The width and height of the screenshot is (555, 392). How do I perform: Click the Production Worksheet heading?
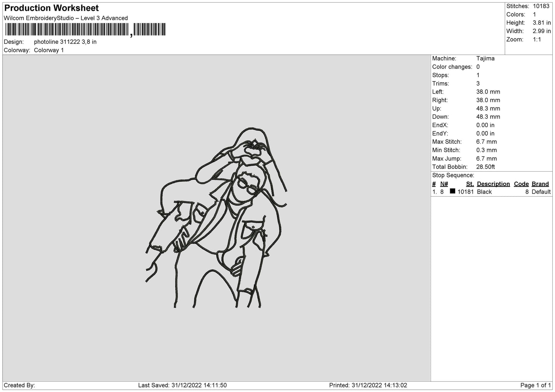pyautogui.click(x=51, y=8)
